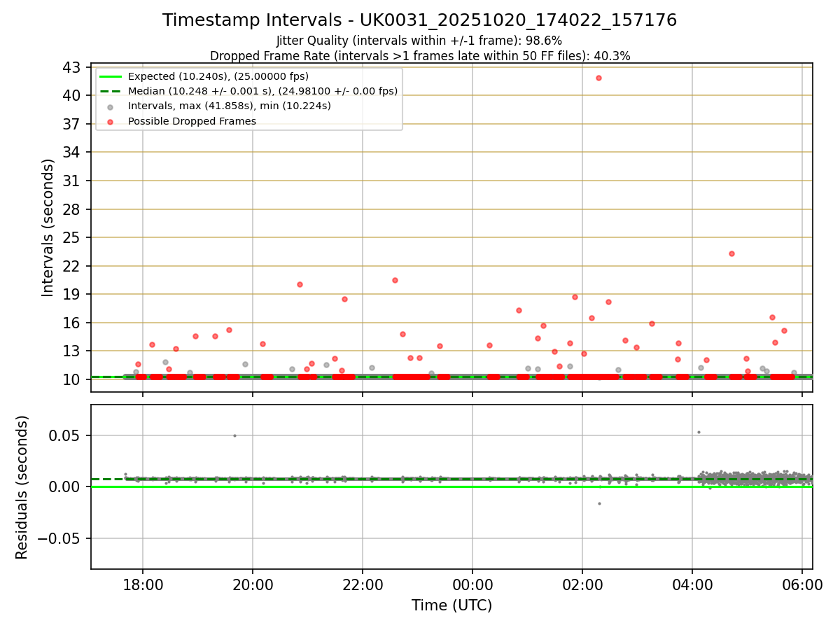This screenshot has height=630, width=840.
Task: Click the 'Possible Dropped Frames' legend entry
Action: (x=192, y=121)
